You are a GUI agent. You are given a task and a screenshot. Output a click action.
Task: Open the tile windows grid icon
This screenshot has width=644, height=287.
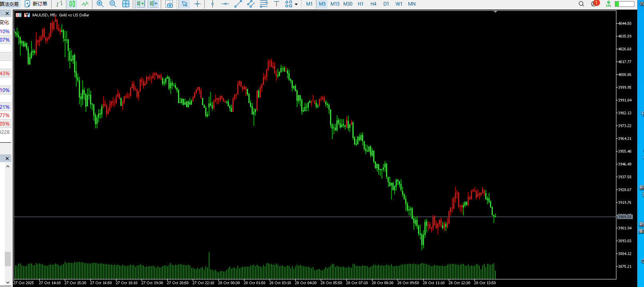click(126, 4)
